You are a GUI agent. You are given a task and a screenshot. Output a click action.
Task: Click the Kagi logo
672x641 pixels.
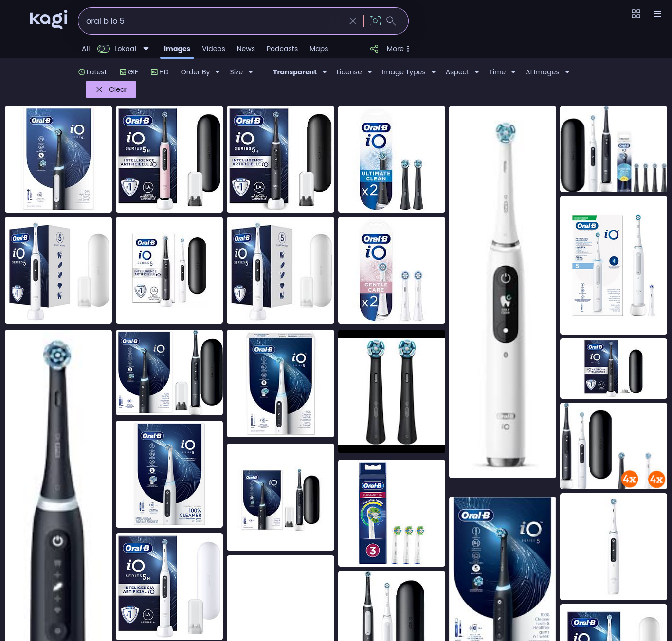click(x=48, y=19)
